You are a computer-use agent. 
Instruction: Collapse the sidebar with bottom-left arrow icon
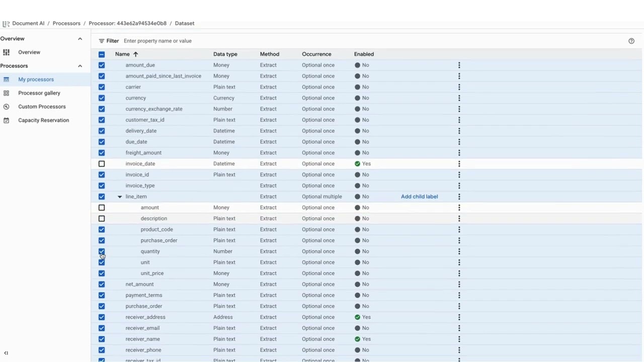(x=6, y=353)
